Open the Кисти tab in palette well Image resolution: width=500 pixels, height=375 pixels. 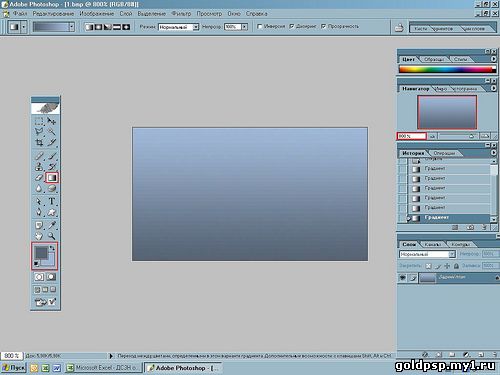421,29
